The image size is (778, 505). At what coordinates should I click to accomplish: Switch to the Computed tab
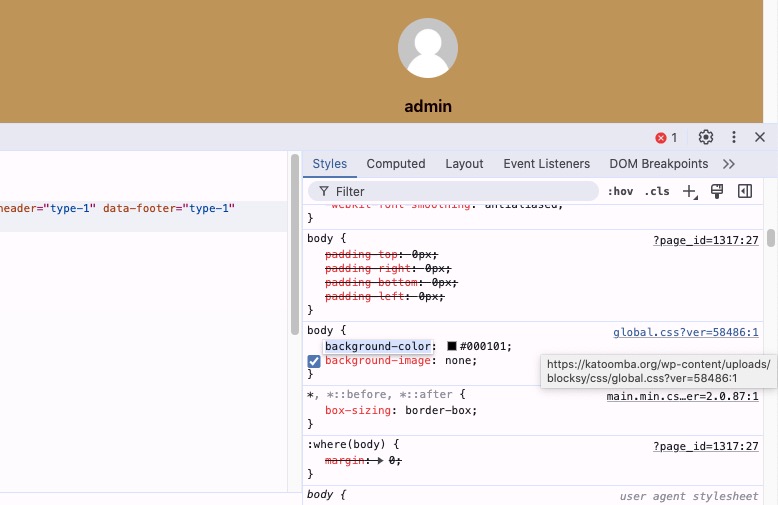pyautogui.click(x=396, y=164)
